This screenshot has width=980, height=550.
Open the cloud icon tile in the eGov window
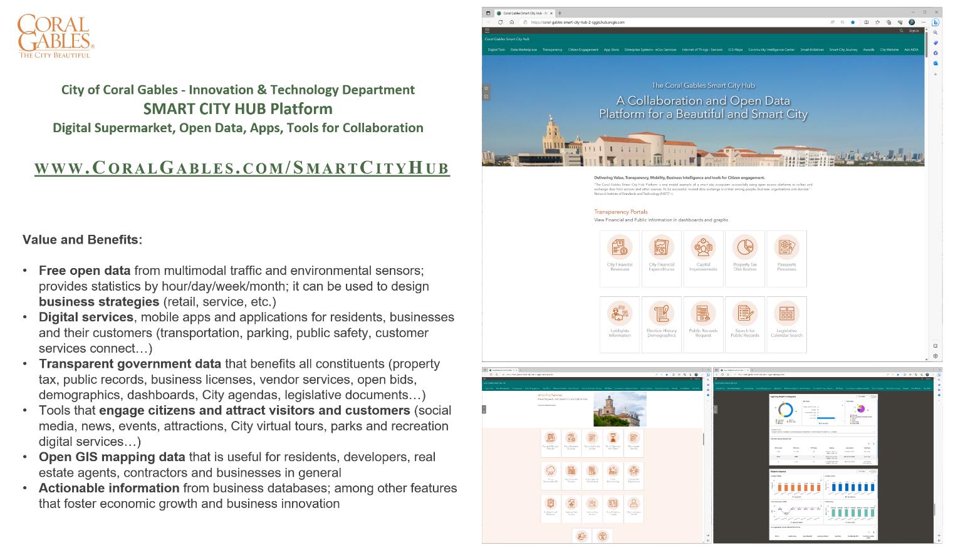[551, 471]
